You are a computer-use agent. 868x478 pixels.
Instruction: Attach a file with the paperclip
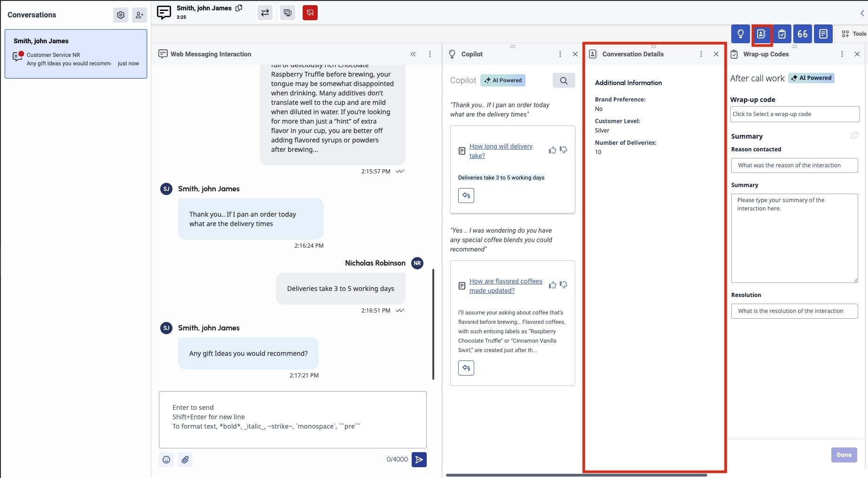click(x=185, y=460)
